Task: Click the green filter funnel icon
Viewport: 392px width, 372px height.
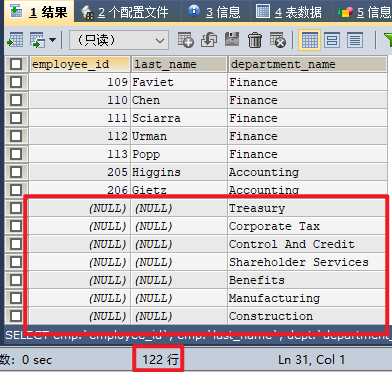Action: (x=388, y=40)
